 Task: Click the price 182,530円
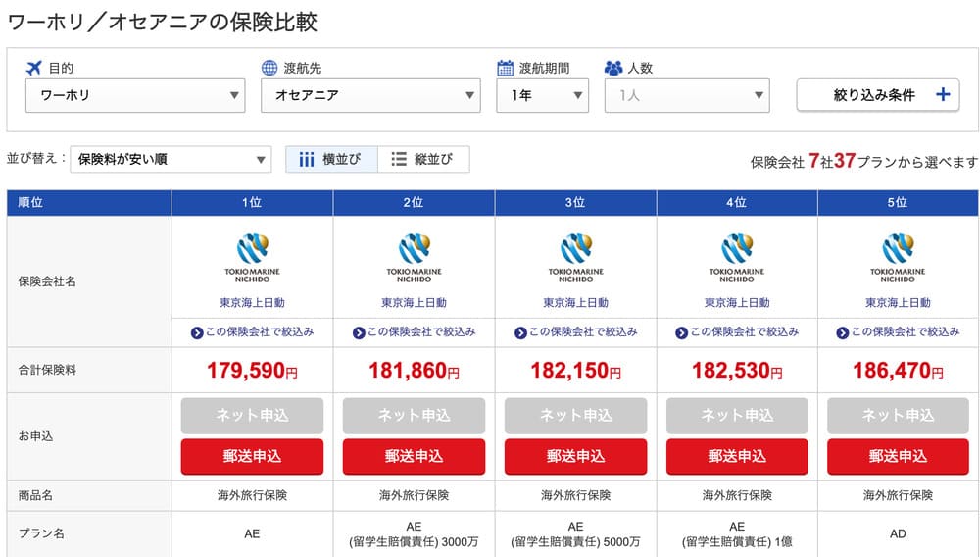[737, 370]
